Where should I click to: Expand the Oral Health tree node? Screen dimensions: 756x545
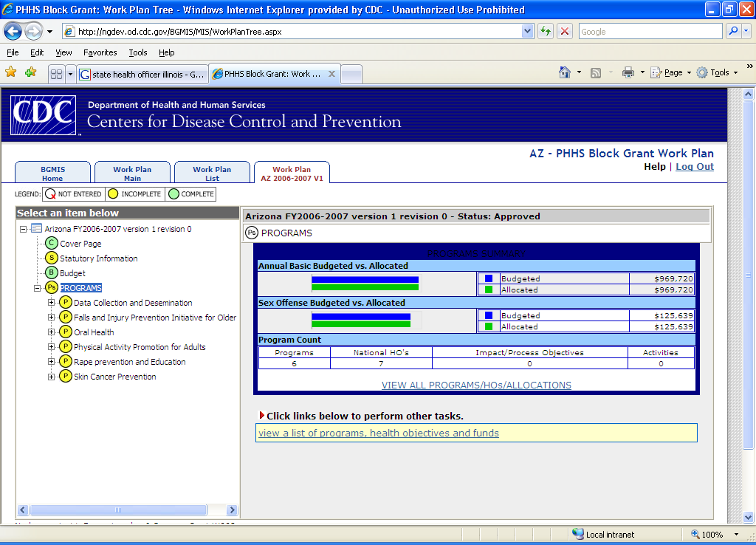(52, 332)
